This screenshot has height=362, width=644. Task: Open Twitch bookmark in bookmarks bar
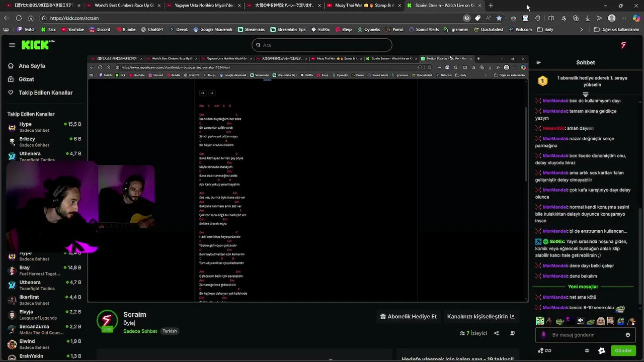click(x=26, y=30)
